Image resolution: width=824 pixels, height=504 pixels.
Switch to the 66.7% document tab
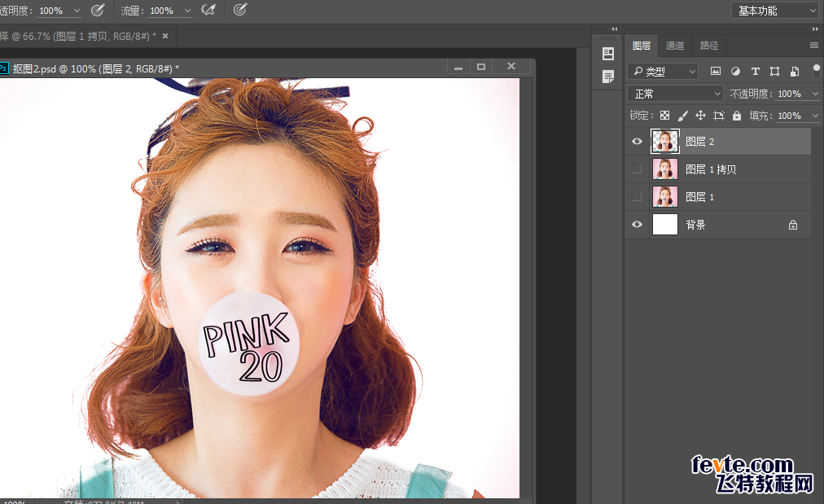tap(79, 37)
